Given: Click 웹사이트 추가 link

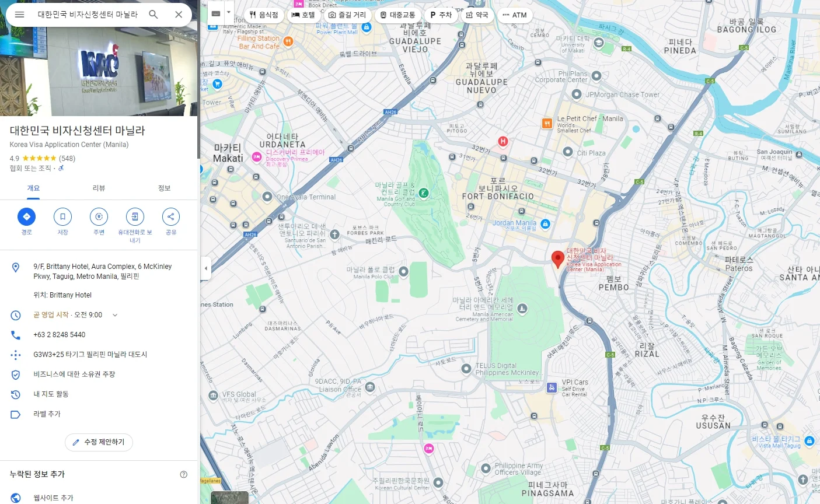Looking at the screenshot, I should point(53,498).
